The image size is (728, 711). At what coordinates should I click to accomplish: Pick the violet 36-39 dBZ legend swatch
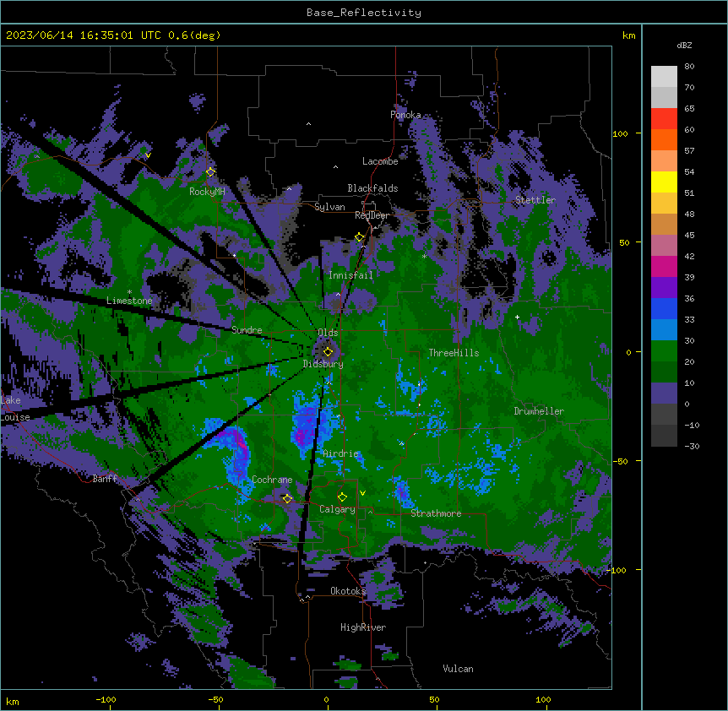click(664, 288)
